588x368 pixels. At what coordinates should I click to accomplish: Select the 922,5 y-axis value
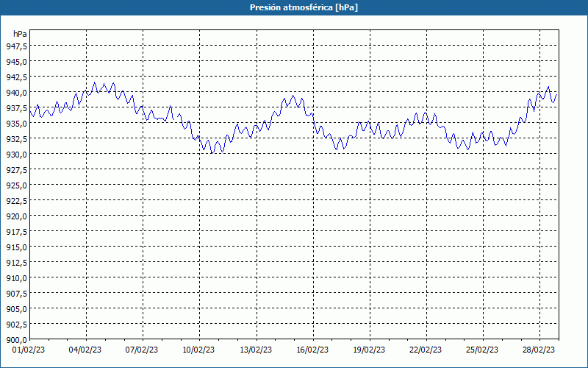16,200
